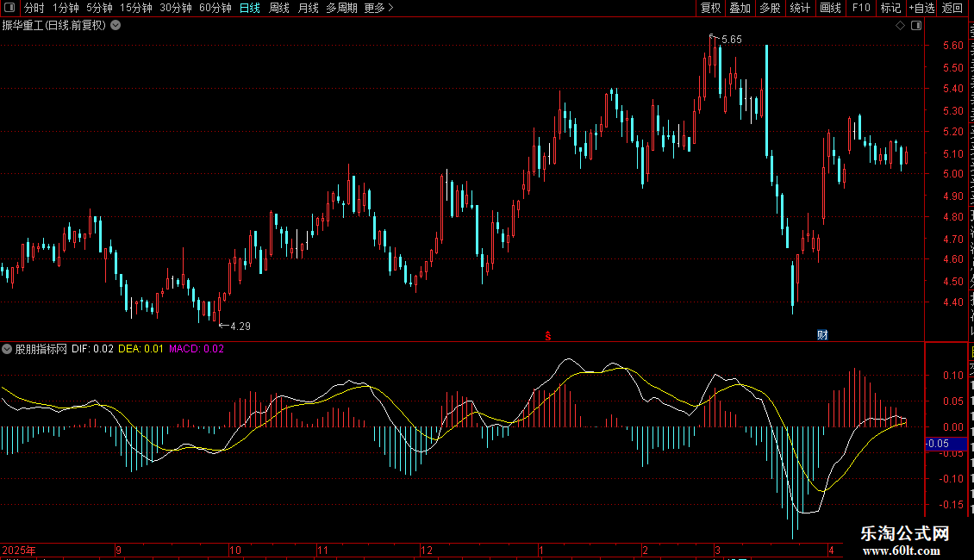The image size is (974, 560).
Task: Select the 60分钟 period tab
Action: (x=215, y=8)
